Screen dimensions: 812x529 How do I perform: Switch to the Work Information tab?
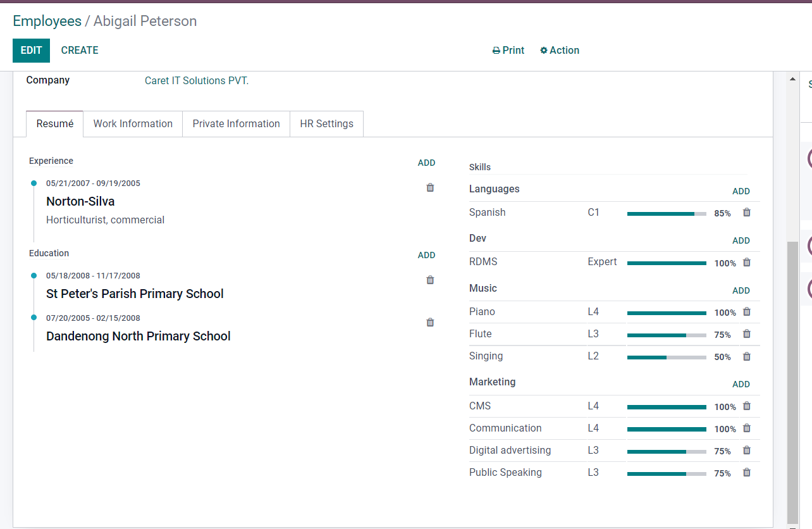[x=133, y=124]
